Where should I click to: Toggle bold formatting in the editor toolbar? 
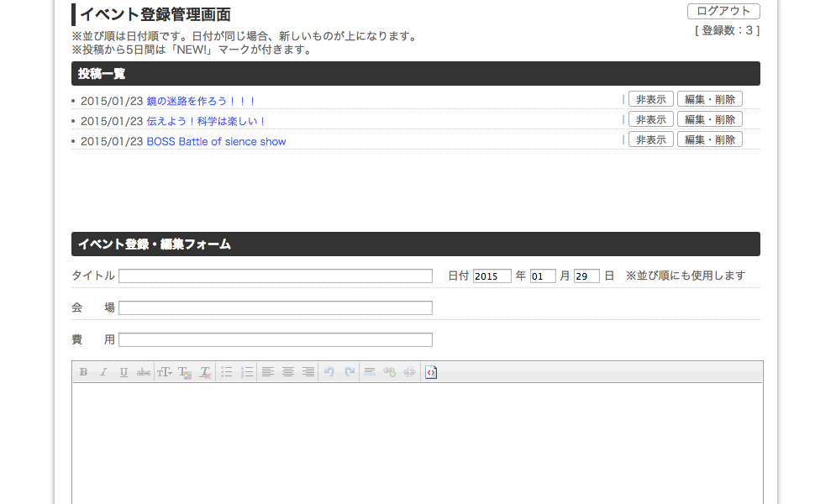(x=83, y=372)
